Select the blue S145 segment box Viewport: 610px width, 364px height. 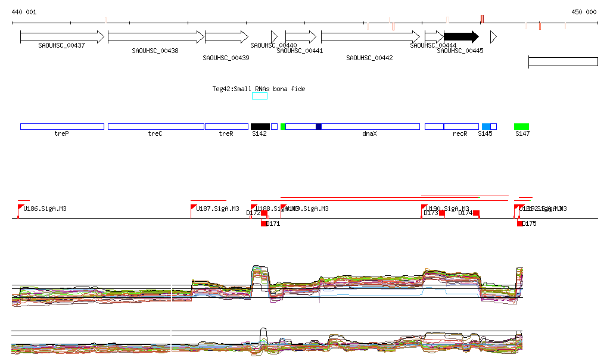click(486, 126)
